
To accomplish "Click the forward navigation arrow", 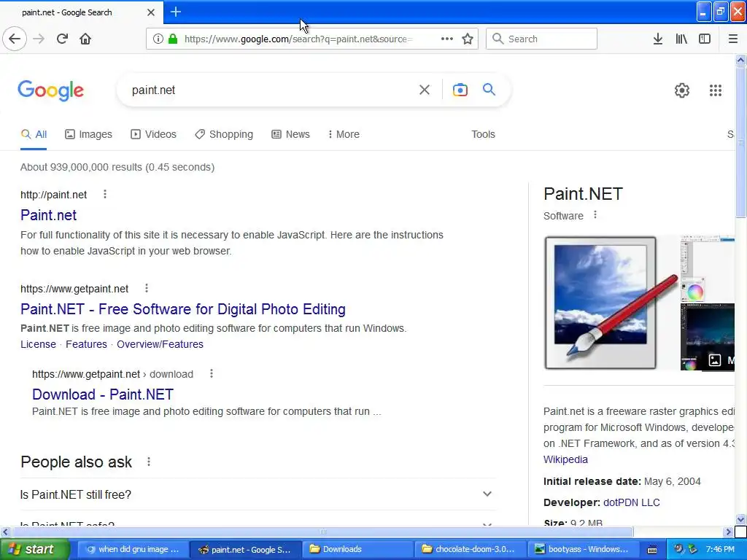I will pyautogui.click(x=39, y=39).
